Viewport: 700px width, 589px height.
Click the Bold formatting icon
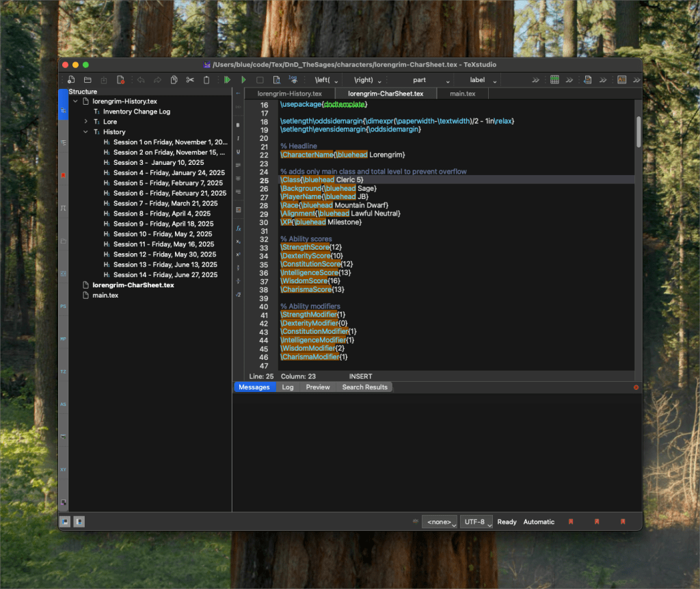tap(238, 126)
